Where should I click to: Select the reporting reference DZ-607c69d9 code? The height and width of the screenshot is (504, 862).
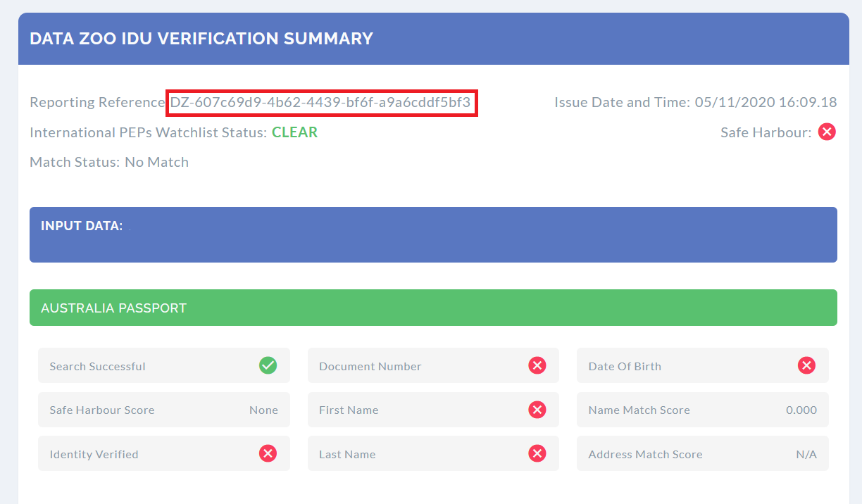click(320, 102)
